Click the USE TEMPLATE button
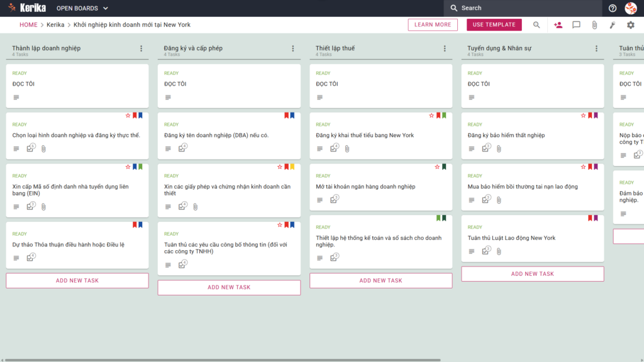Viewport: 644px width, 362px height. point(494,25)
